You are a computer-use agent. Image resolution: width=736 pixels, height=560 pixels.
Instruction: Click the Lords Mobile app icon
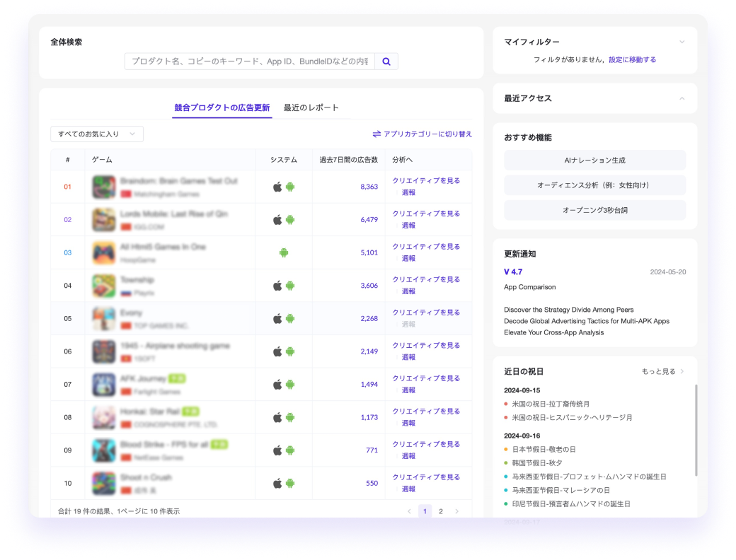[x=103, y=220]
